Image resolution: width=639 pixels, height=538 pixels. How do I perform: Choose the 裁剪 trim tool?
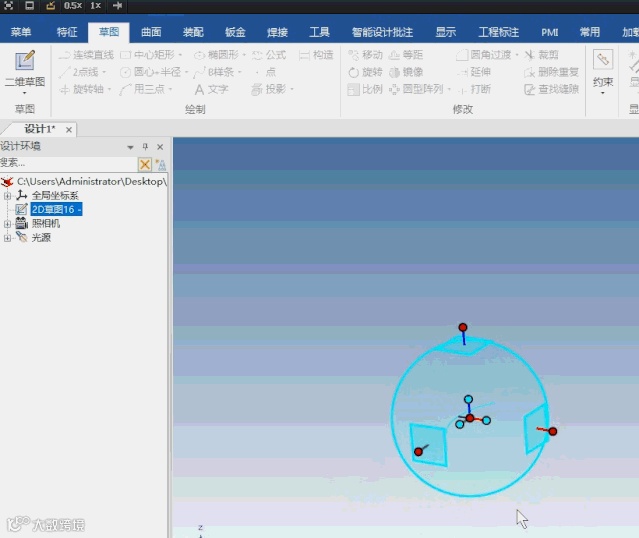click(x=541, y=55)
